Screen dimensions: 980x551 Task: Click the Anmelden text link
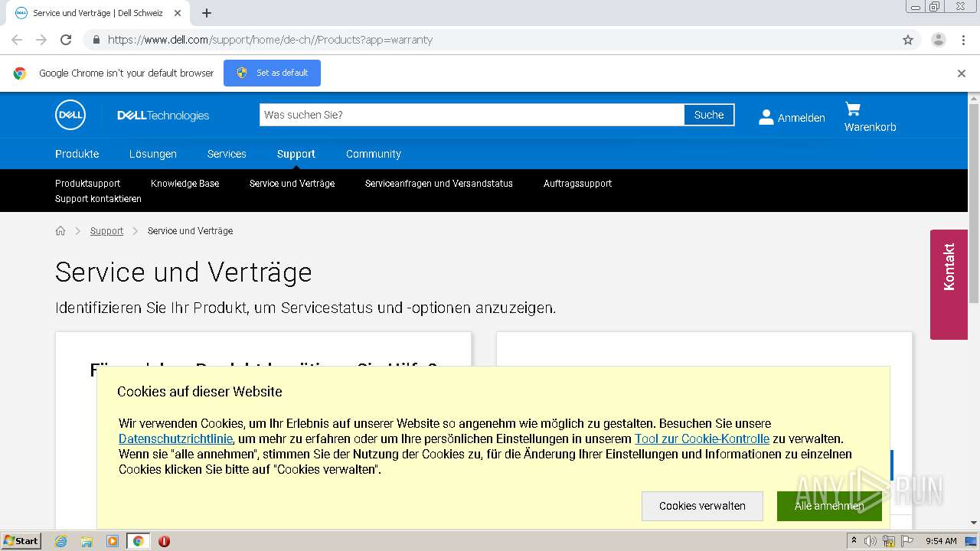tap(801, 118)
